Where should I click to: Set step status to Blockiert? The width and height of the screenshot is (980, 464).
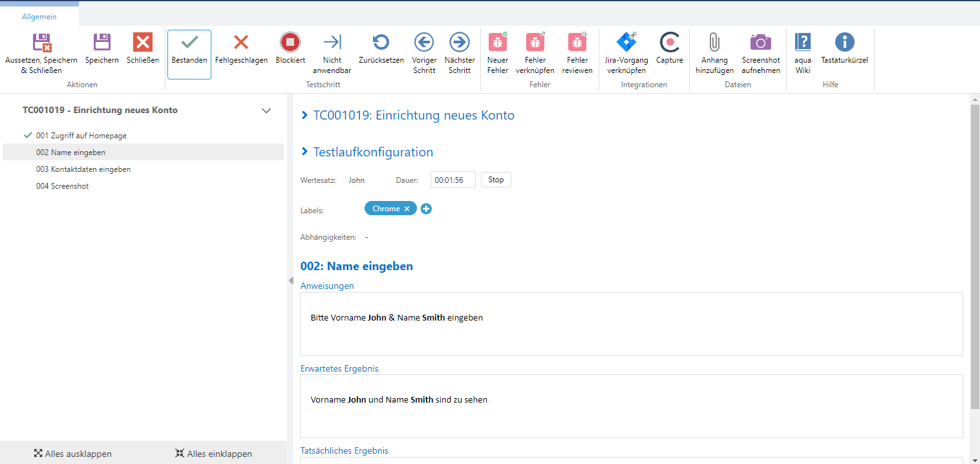[290, 43]
